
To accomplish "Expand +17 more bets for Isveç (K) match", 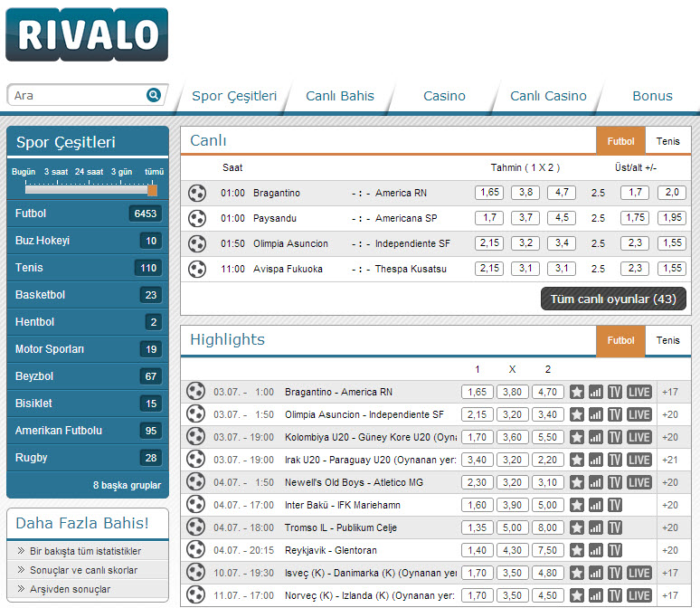I will click(x=669, y=573).
